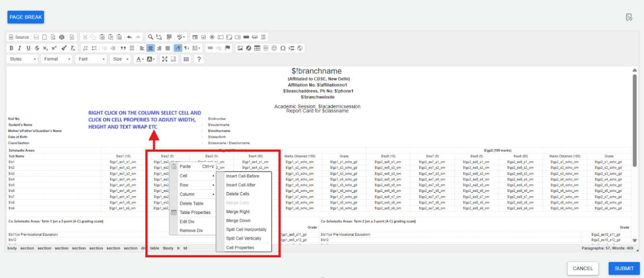Image resolution: width=644 pixels, height=278 pixels.
Task: Insert a table using the toolbar icon
Action: 257,48
